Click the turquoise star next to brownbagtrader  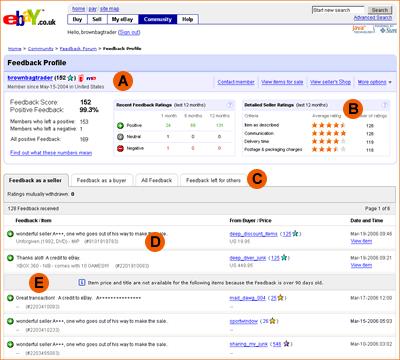click(70, 78)
